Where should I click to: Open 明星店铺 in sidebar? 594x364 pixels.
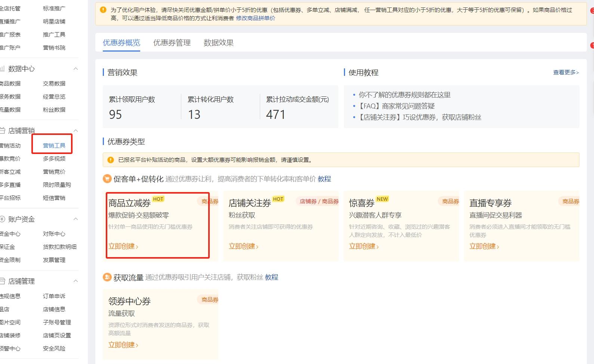coord(54,21)
